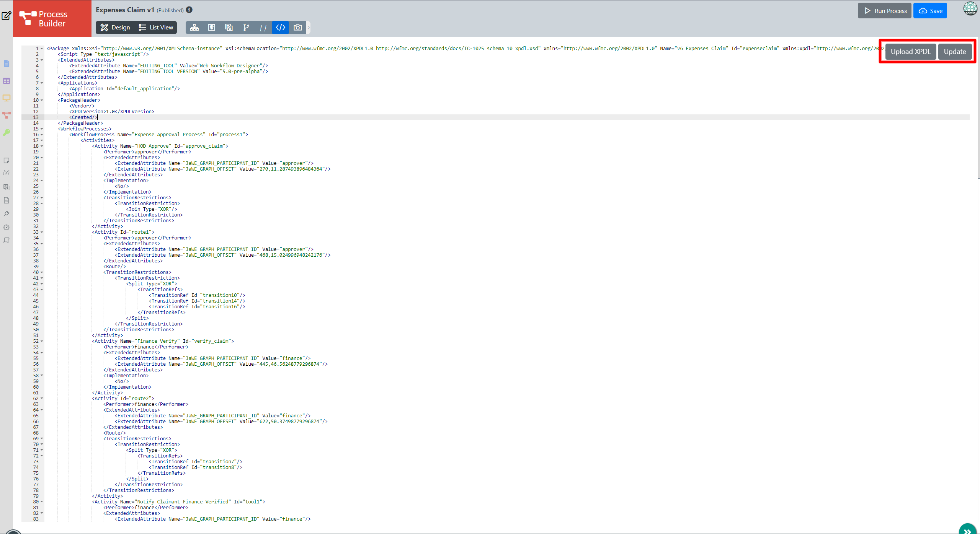Click the camera screenshot icon
This screenshot has height=534, width=980.
pyautogui.click(x=297, y=28)
